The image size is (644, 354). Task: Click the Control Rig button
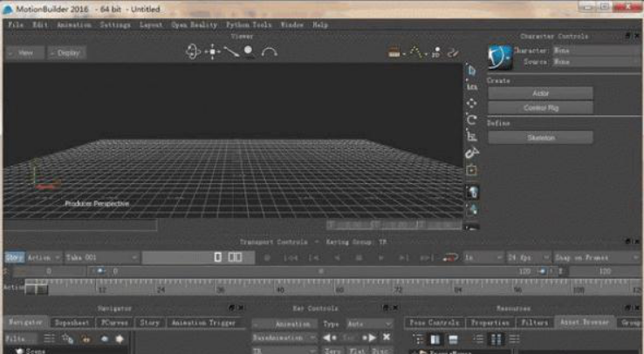click(x=540, y=108)
